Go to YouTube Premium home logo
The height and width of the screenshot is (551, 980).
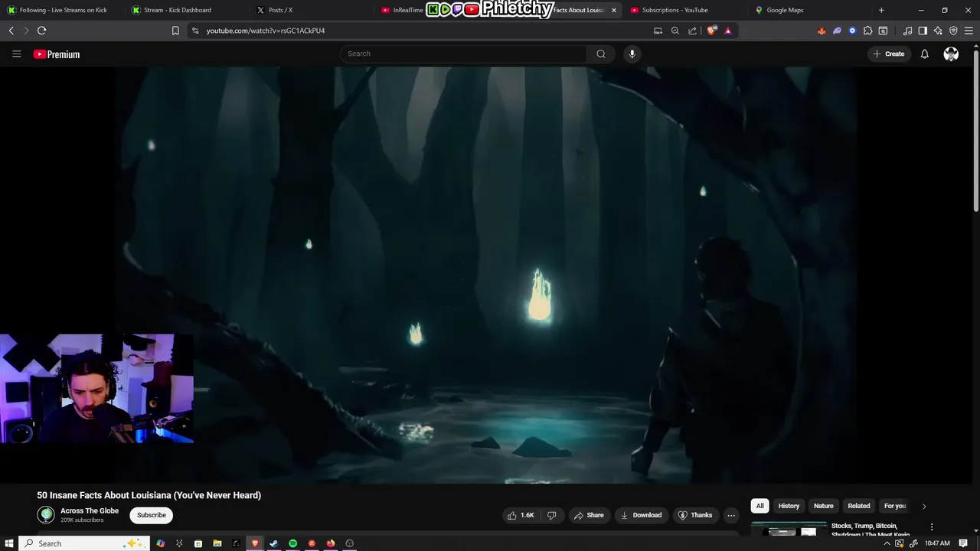[57, 54]
